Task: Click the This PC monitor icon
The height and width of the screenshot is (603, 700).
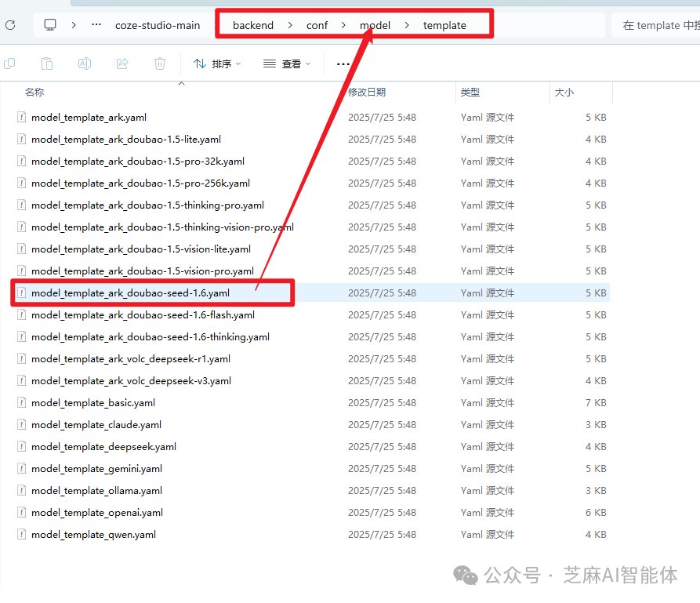Action: pos(50,24)
